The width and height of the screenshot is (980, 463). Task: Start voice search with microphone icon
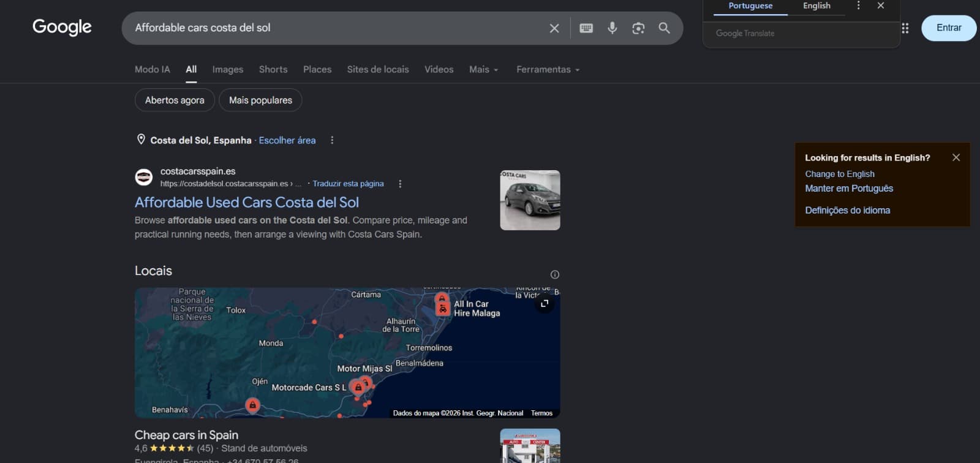[x=612, y=28]
